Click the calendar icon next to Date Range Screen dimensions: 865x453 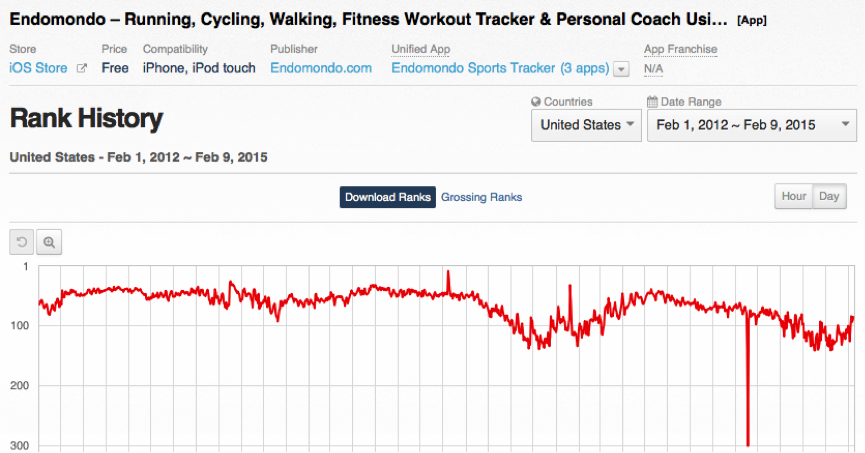(x=653, y=102)
